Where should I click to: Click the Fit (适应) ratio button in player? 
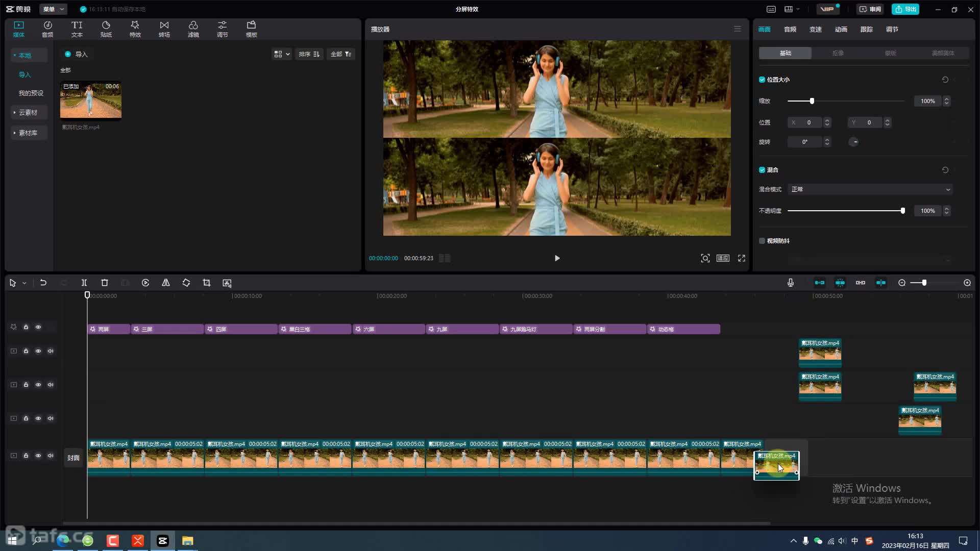[723, 258]
